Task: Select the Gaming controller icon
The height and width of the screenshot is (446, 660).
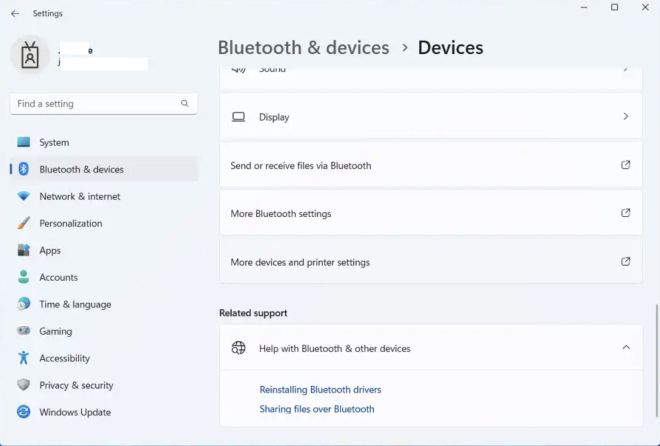Action: click(x=24, y=331)
